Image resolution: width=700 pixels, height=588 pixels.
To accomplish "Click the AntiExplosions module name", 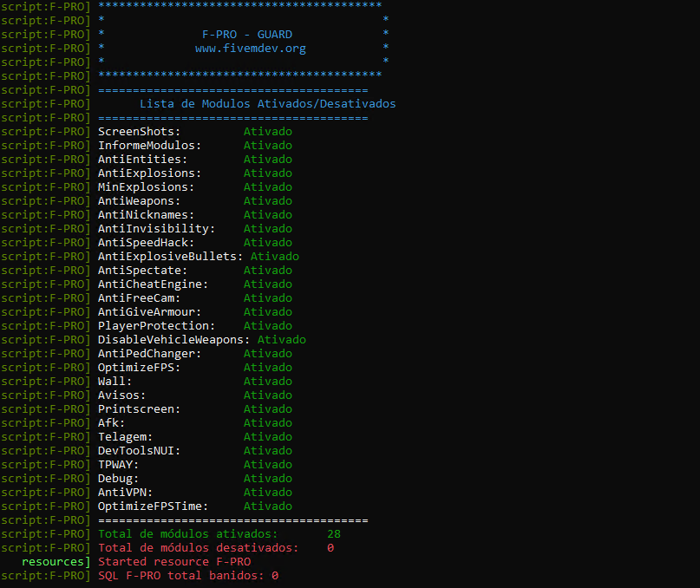I will tap(149, 173).
